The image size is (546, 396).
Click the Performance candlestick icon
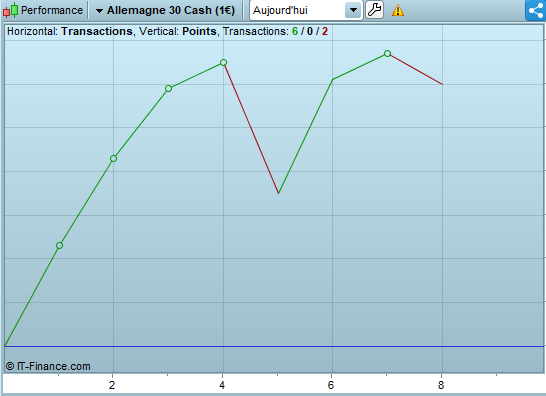10,10
